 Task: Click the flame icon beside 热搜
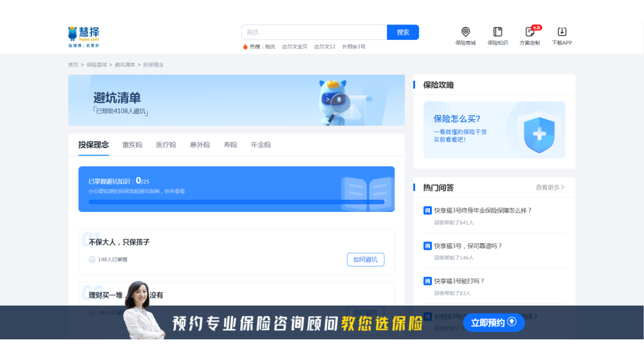tap(245, 47)
